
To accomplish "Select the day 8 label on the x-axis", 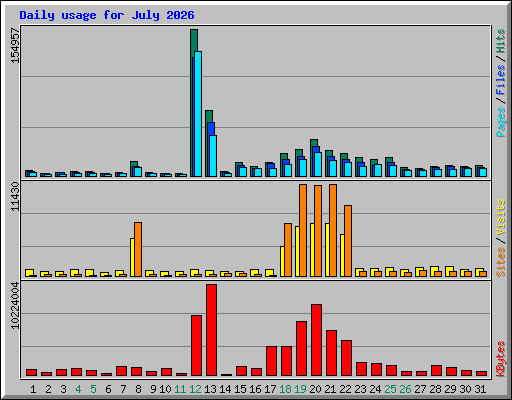I will [x=138, y=389].
